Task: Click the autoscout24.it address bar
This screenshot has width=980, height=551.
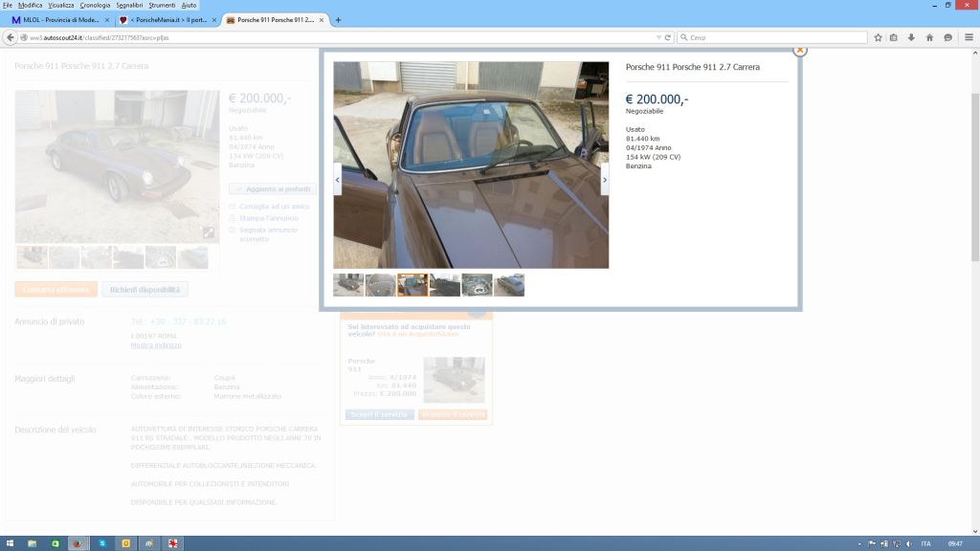Action: [338, 37]
